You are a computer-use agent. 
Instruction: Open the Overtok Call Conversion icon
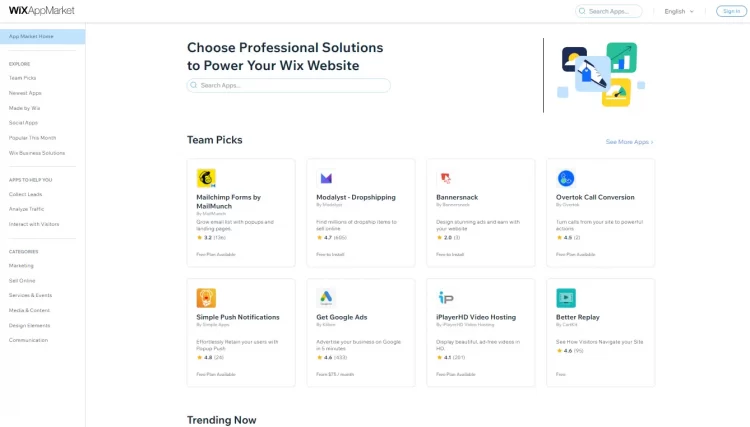click(566, 178)
